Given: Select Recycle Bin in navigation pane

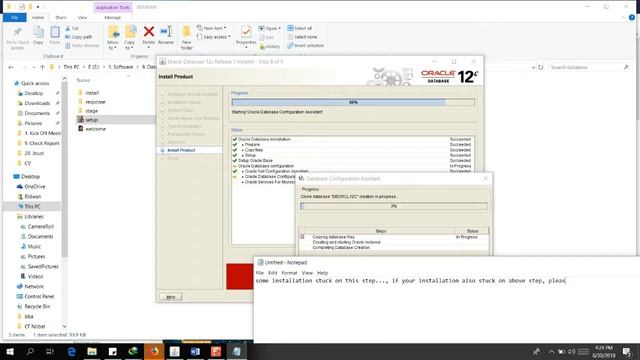Looking at the screenshot, I should [x=37, y=307].
